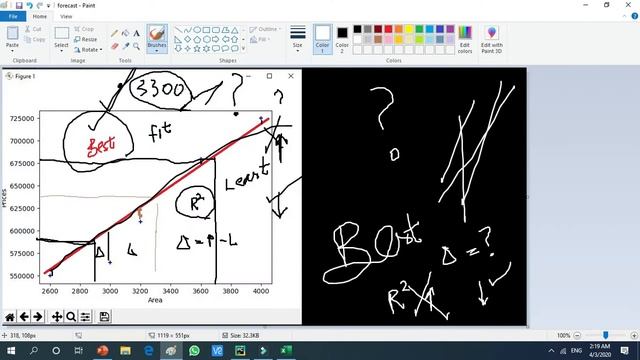Expand the Paste dropdown arrow

[x=12, y=51]
